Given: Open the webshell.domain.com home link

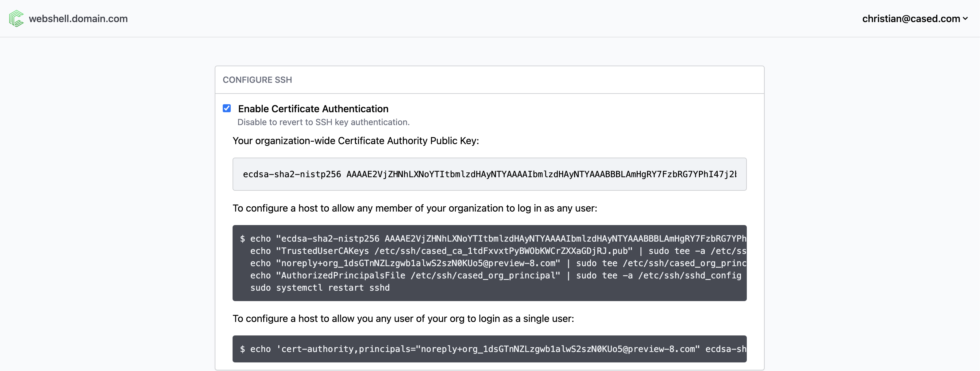Looking at the screenshot, I should pyautogui.click(x=78, y=19).
